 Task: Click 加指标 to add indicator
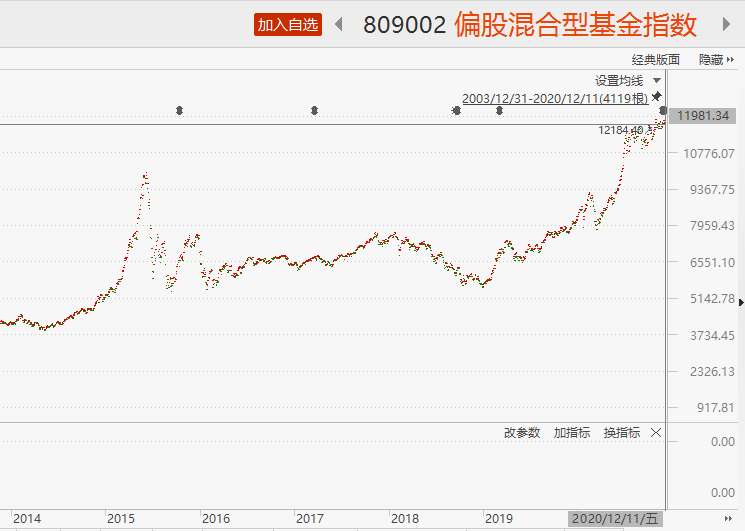572,433
